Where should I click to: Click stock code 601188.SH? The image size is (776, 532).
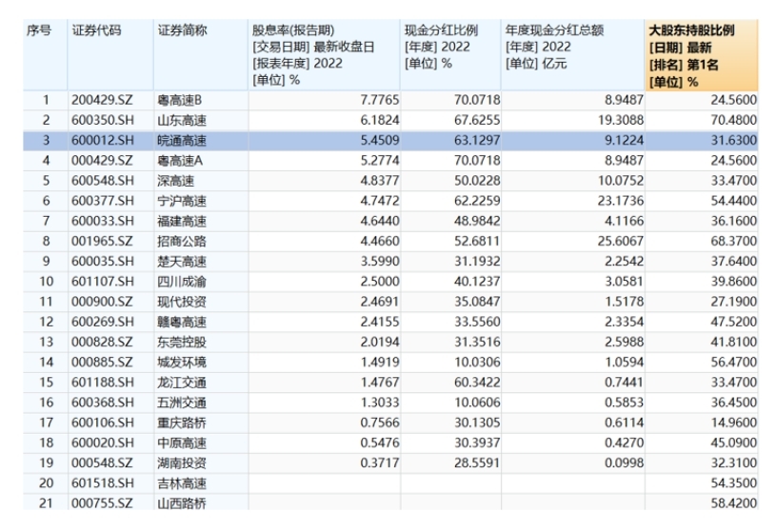[103, 382]
